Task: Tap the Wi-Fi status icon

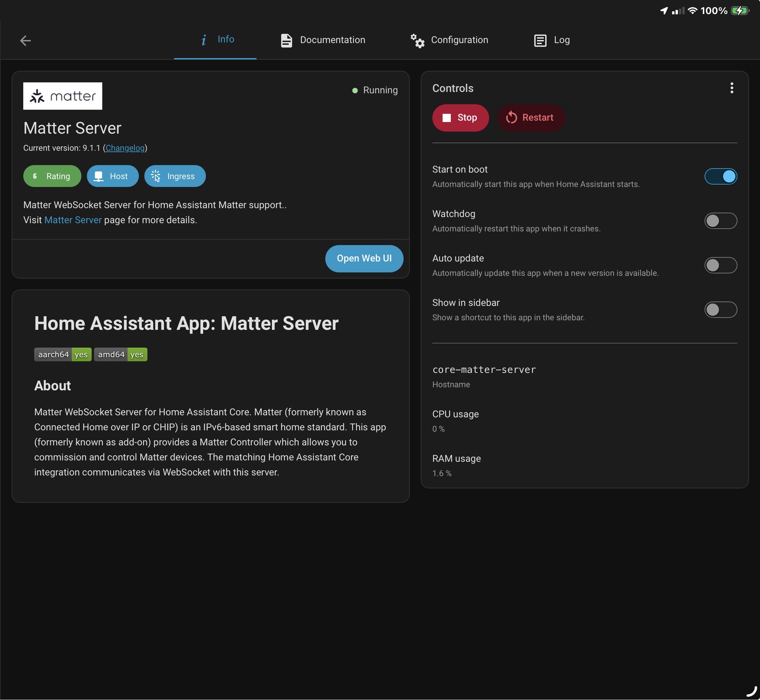Action: 693,11
